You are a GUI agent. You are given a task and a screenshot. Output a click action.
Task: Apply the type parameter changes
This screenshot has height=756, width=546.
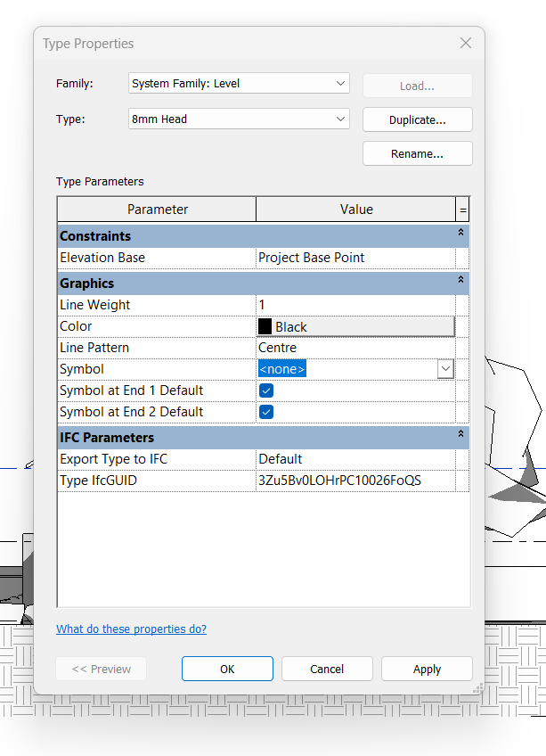coord(427,669)
